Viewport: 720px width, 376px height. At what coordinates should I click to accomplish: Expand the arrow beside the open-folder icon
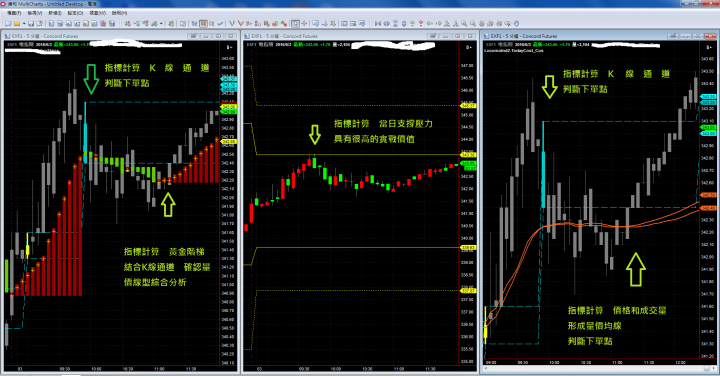click(x=24, y=23)
